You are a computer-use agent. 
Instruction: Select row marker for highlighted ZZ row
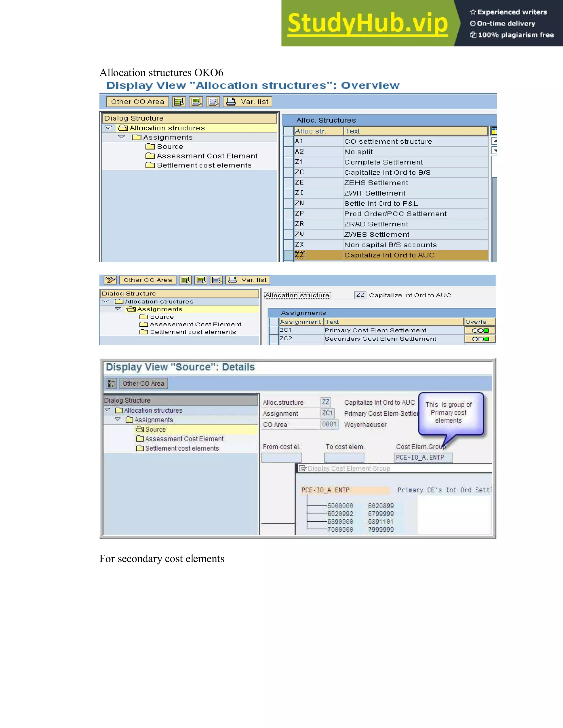(x=288, y=255)
